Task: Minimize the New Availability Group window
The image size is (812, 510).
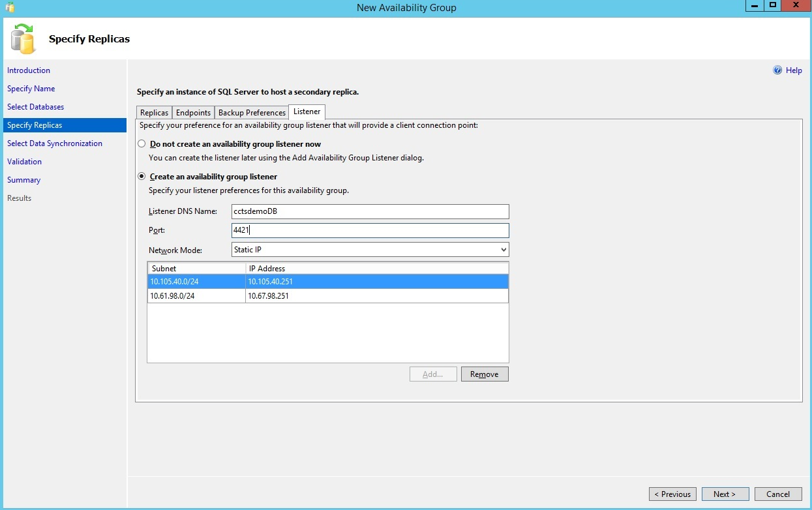Action: [755, 5]
